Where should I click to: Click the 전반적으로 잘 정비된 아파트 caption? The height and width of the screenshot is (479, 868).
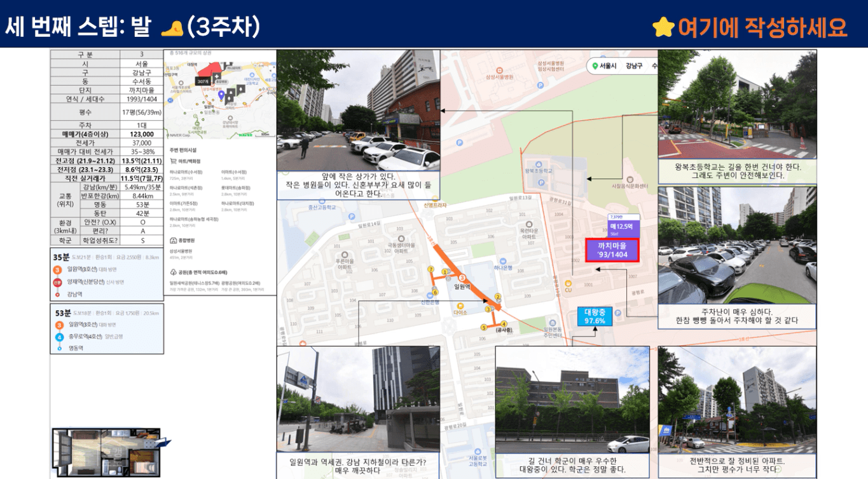pos(736,466)
